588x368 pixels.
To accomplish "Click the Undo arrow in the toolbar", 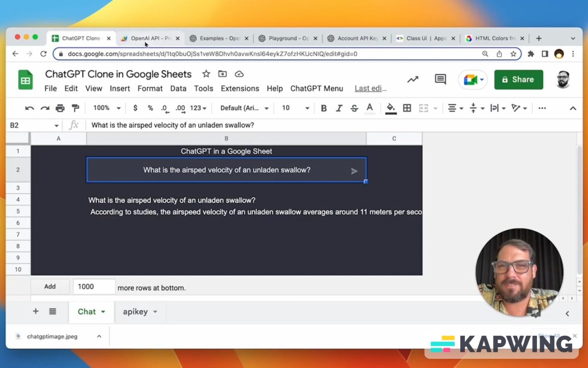I will 29,108.
